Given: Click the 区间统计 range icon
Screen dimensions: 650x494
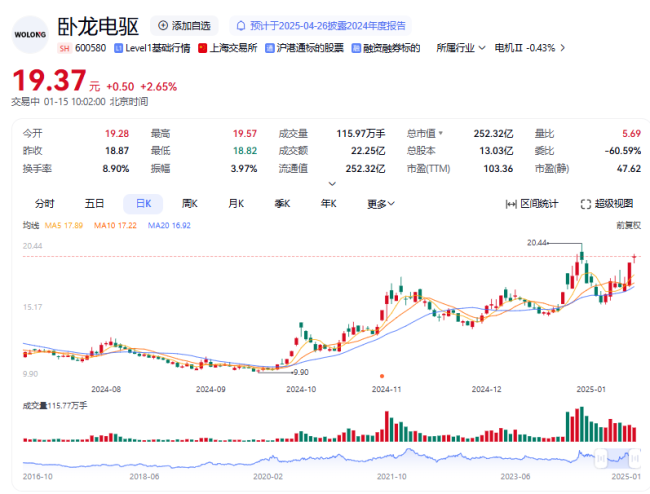Looking at the screenshot, I should click(x=511, y=204).
